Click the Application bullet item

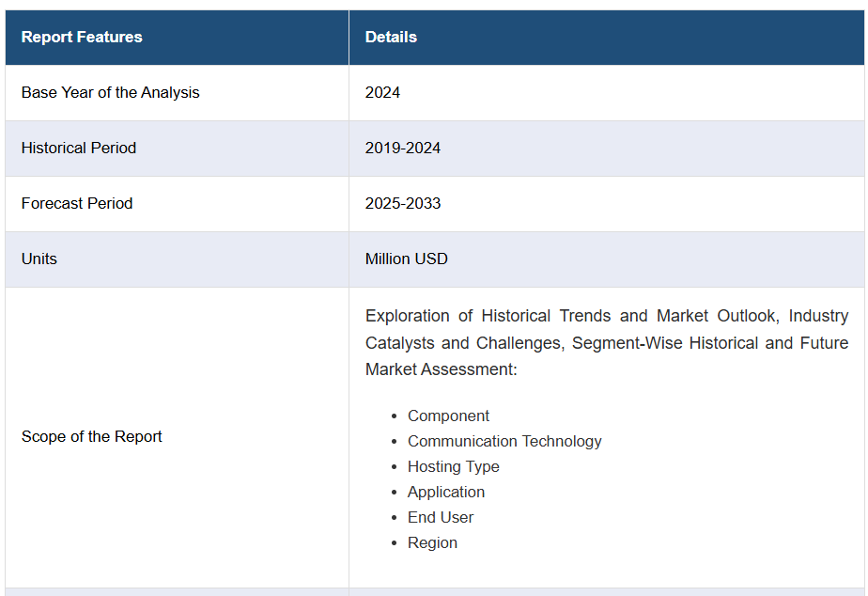click(x=446, y=492)
